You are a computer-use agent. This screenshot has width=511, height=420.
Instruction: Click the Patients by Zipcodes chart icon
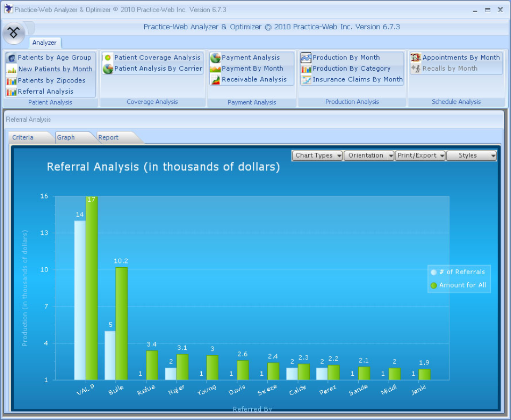(11, 81)
